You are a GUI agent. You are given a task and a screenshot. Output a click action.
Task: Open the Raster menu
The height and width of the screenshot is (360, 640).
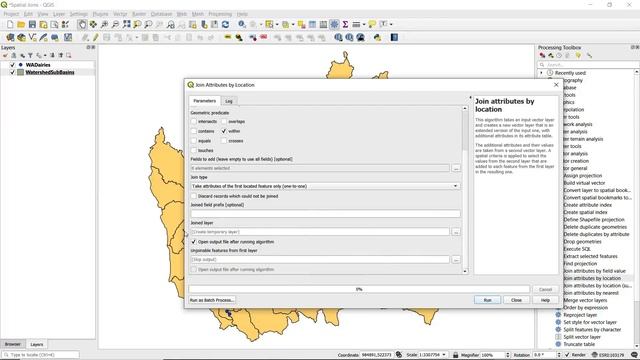point(139,14)
